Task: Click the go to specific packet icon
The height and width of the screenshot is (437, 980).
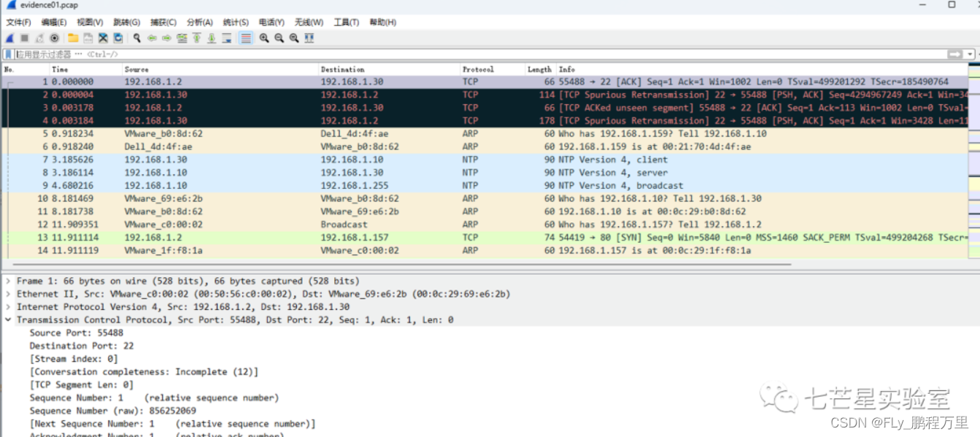Action: point(182,38)
